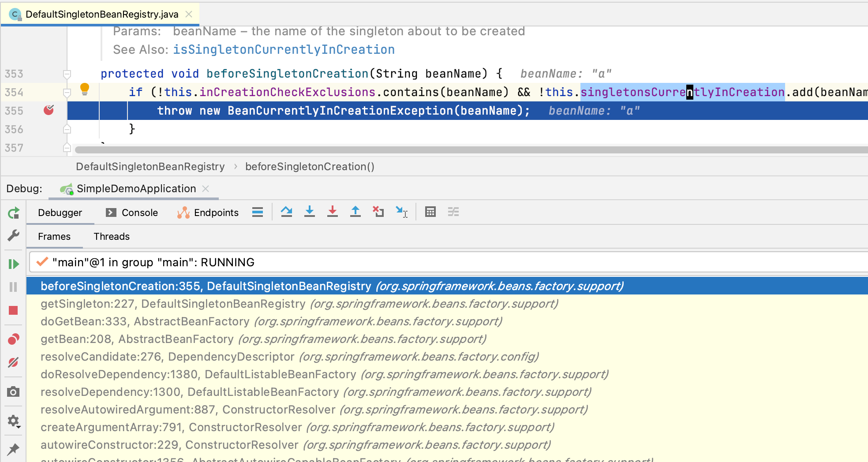
Task: Take a thread dump with camera icon
Action: pyautogui.click(x=14, y=391)
